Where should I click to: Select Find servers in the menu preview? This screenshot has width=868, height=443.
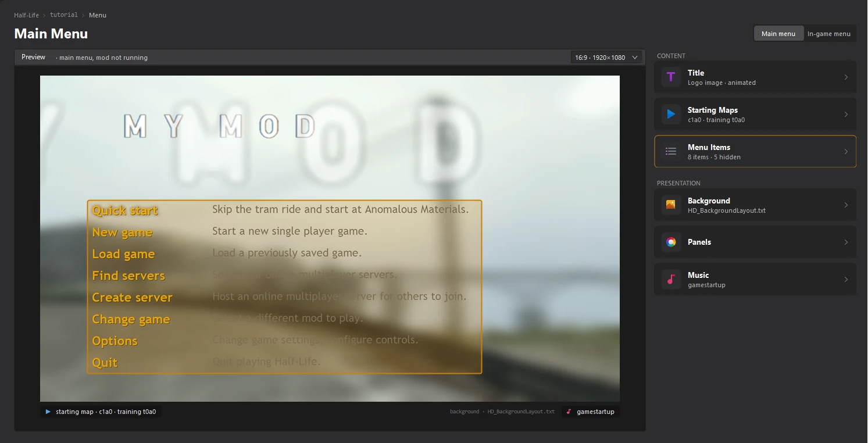pos(128,276)
